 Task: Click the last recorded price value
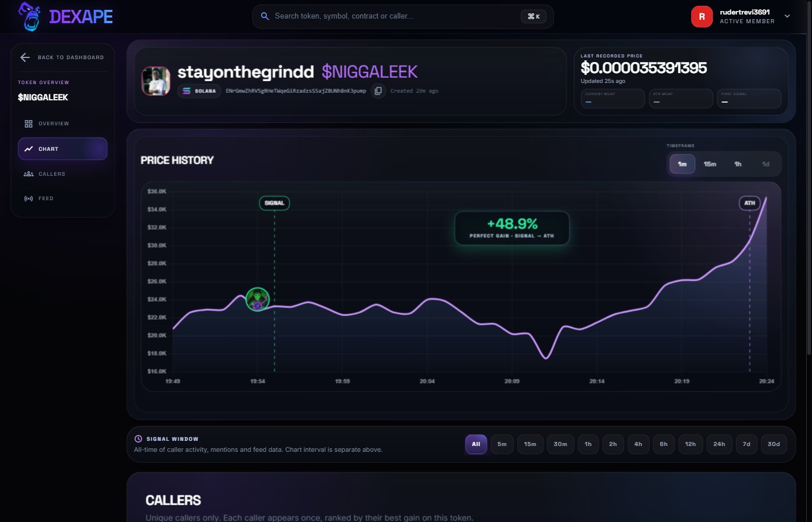(x=644, y=68)
